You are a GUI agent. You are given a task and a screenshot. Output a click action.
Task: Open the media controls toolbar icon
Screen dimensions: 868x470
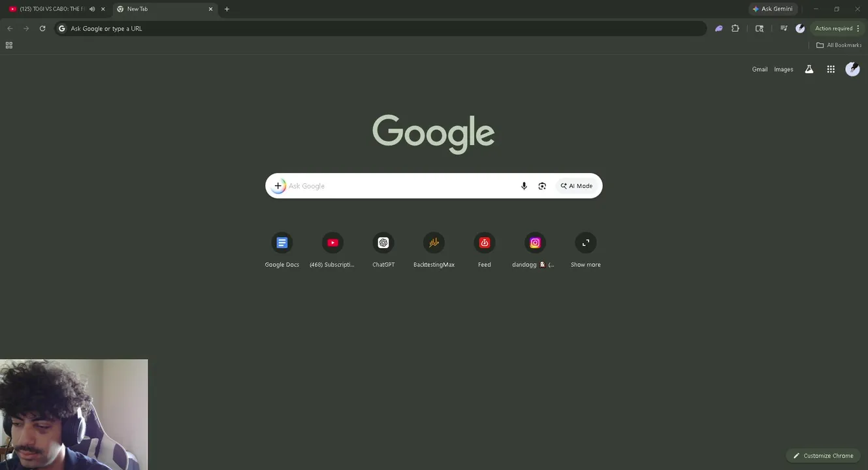tap(784, 29)
